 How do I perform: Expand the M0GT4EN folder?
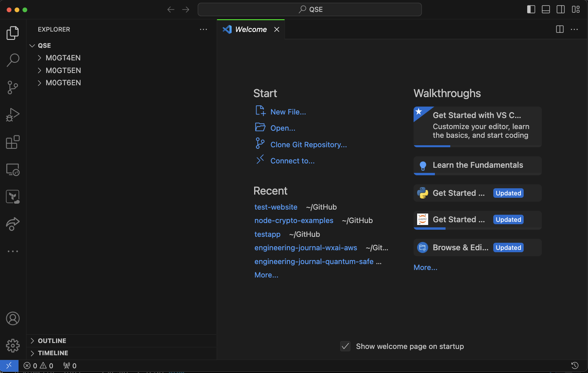63,58
